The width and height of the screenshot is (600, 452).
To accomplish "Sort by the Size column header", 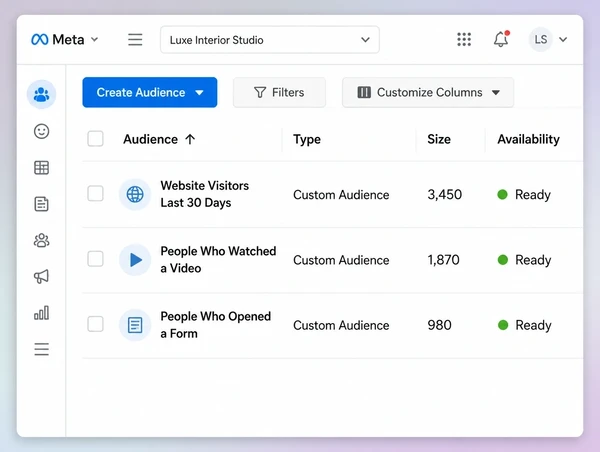I will pyautogui.click(x=439, y=139).
